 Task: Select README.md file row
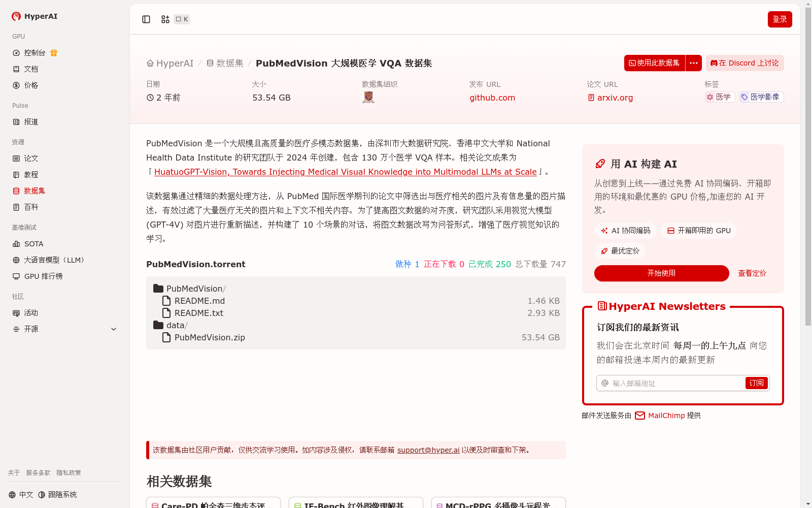[356, 301]
